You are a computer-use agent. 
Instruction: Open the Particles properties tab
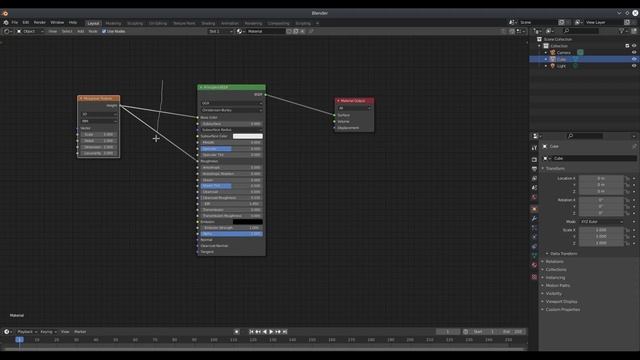[x=534, y=228]
